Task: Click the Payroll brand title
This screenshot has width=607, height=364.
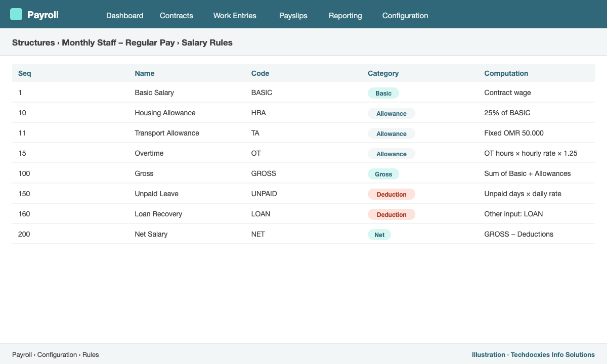Action: [x=43, y=15]
